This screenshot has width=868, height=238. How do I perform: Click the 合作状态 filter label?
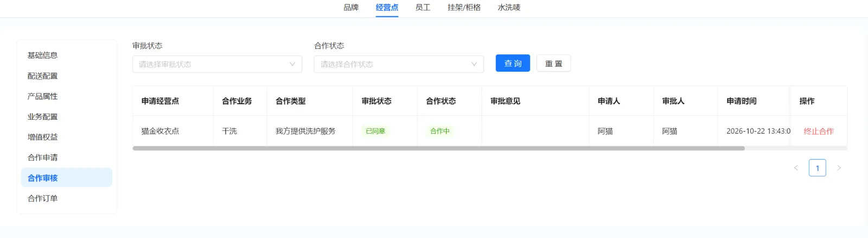click(x=329, y=46)
